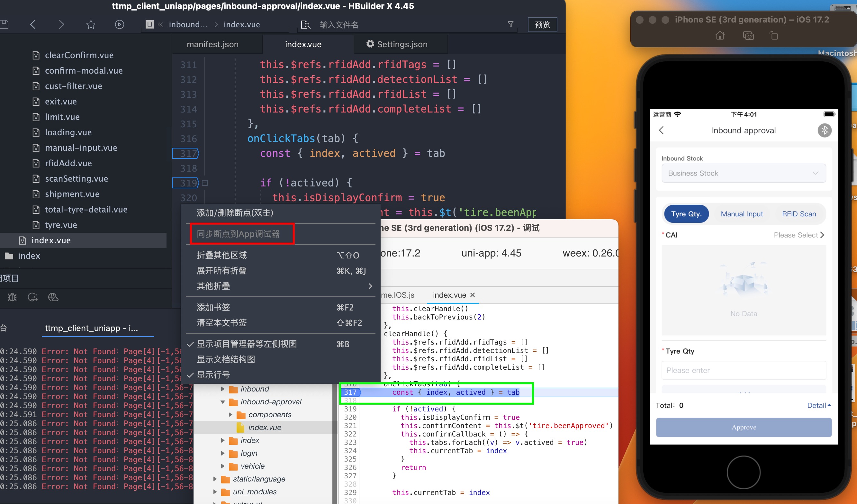This screenshot has height=504, width=857.
Task: Tap the Bluetooth icon in the app header
Action: point(824,130)
